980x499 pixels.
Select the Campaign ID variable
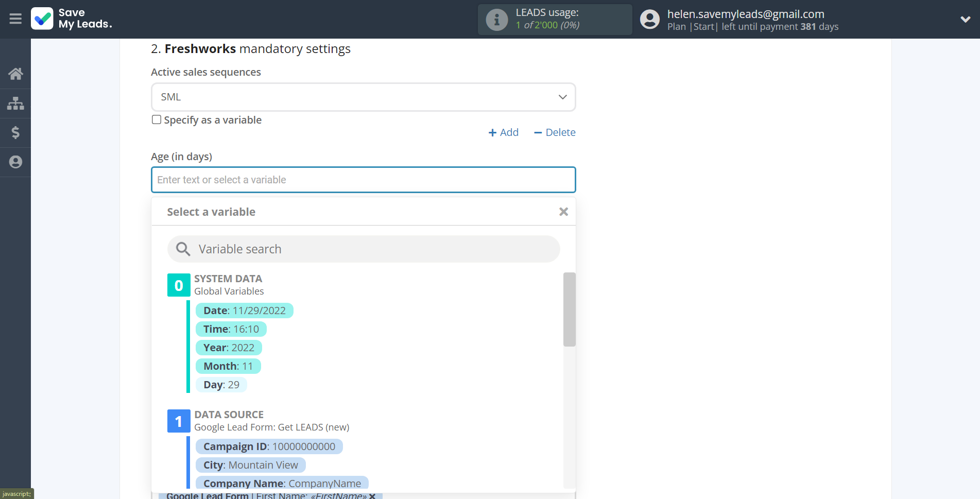(269, 446)
